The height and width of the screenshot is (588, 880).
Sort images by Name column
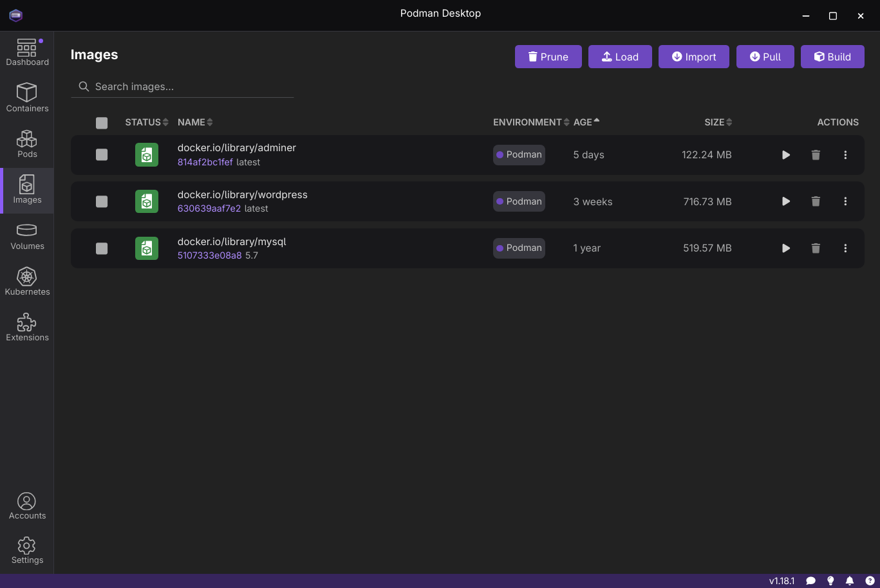pyautogui.click(x=195, y=122)
